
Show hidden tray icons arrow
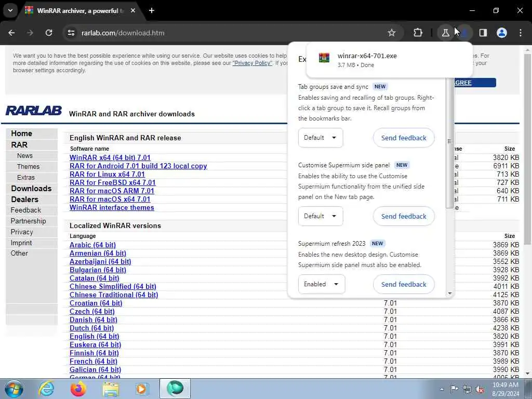[x=442, y=389]
